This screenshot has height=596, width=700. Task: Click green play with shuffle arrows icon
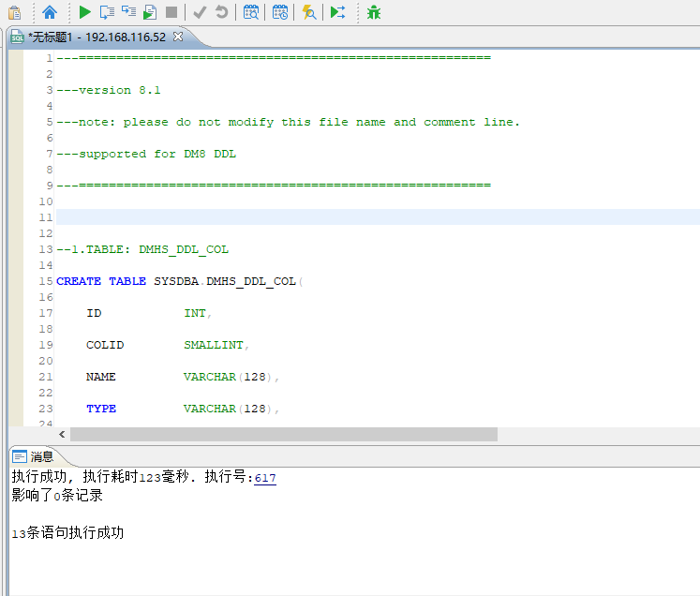coord(338,12)
